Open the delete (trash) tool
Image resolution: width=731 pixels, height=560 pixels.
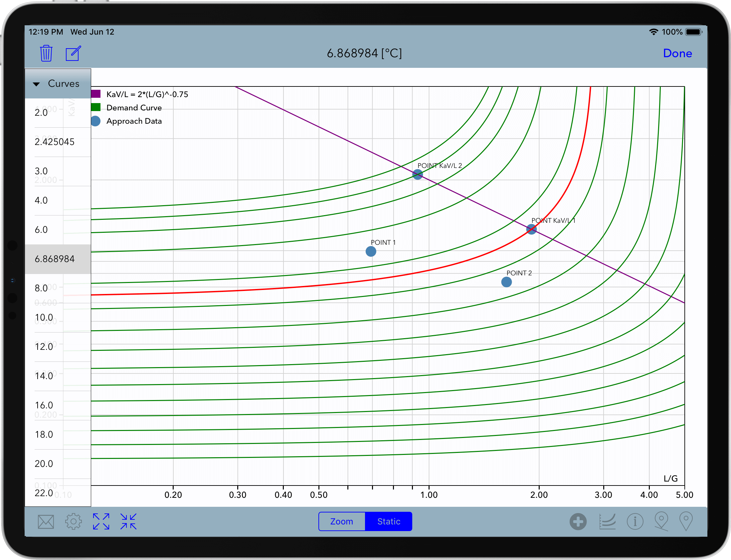pyautogui.click(x=46, y=53)
